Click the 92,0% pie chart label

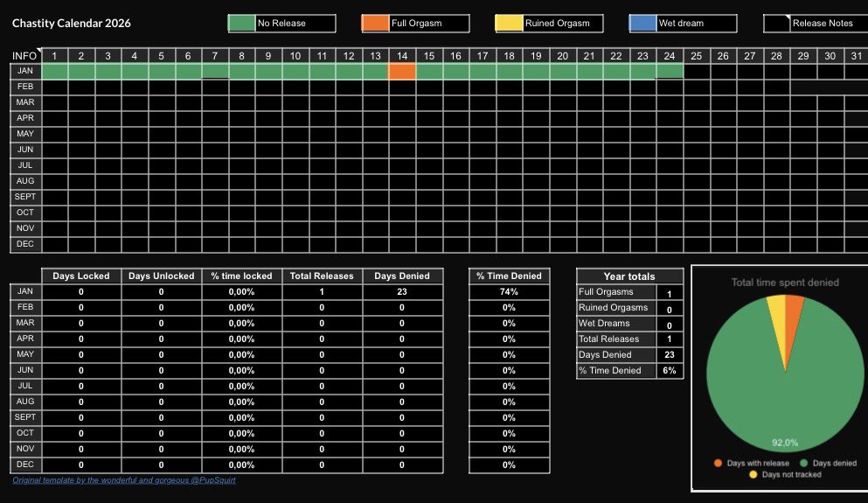(x=785, y=443)
